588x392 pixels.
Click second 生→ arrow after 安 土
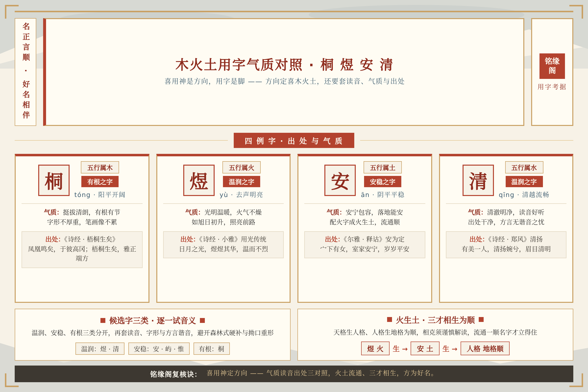click(x=450, y=349)
